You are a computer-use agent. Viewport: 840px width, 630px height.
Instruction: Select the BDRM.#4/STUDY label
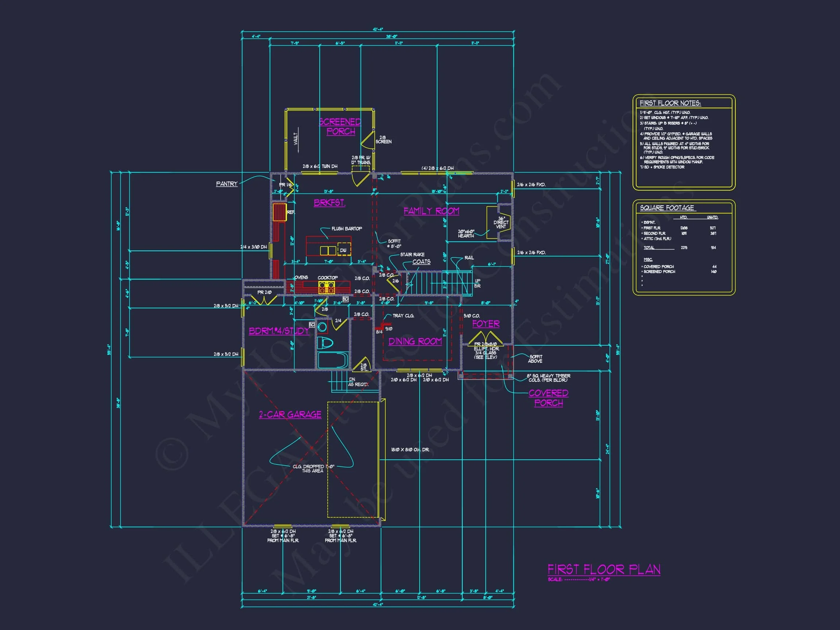[x=279, y=331]
